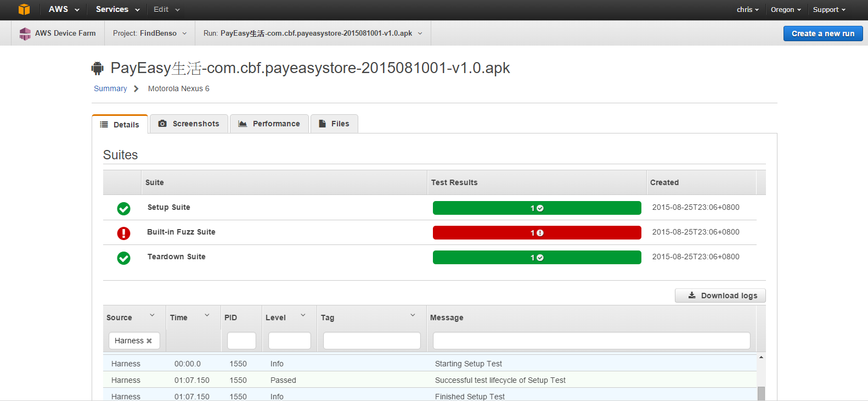The width and height of the screenshot is (868, 401).
Task: Remove the Harness source filter tag
Action: pos(149,341)
